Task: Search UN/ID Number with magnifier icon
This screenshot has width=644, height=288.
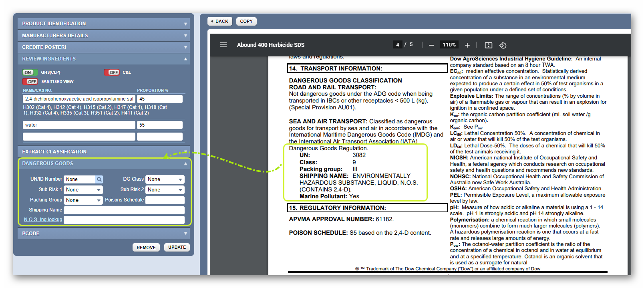Action: (99, 179)
